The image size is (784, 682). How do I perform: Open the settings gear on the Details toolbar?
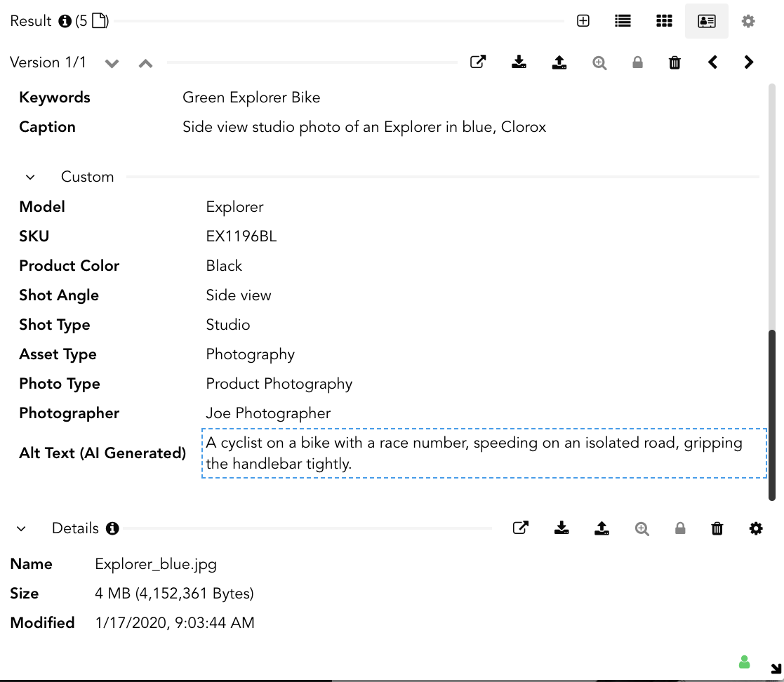tap(756, 528)
